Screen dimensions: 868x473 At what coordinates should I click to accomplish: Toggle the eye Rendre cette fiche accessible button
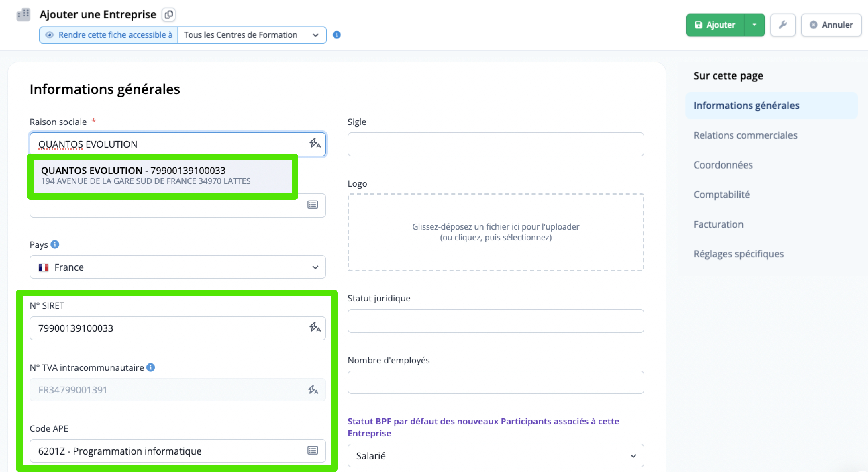(108, 35)
